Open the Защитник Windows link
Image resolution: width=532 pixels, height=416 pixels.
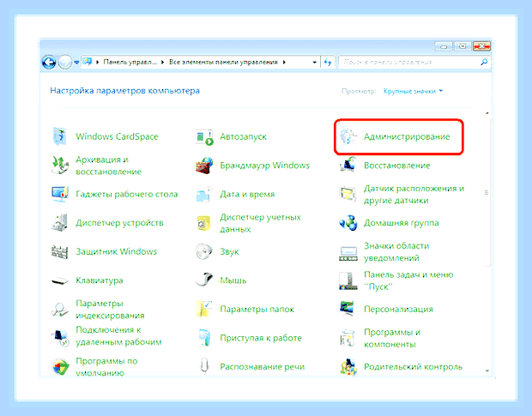pyautogui.click(x=116, y=252)
